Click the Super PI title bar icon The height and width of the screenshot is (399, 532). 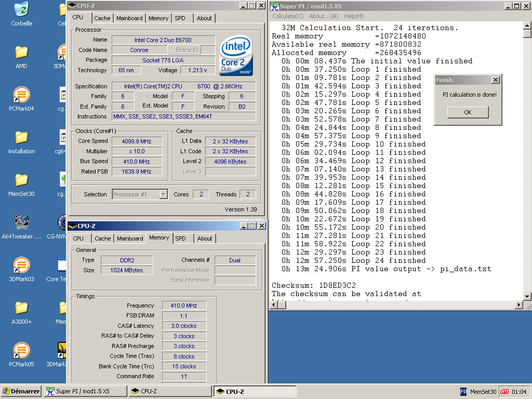274,6
